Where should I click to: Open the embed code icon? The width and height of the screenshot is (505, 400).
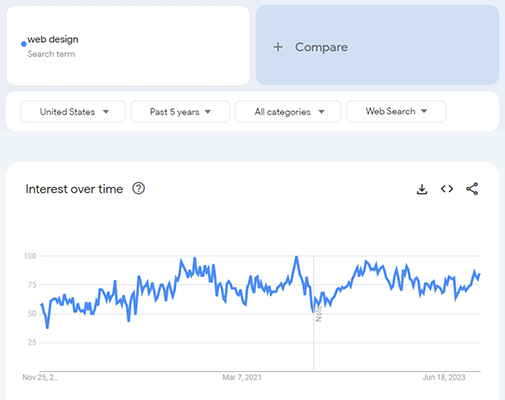pos(447,189)
